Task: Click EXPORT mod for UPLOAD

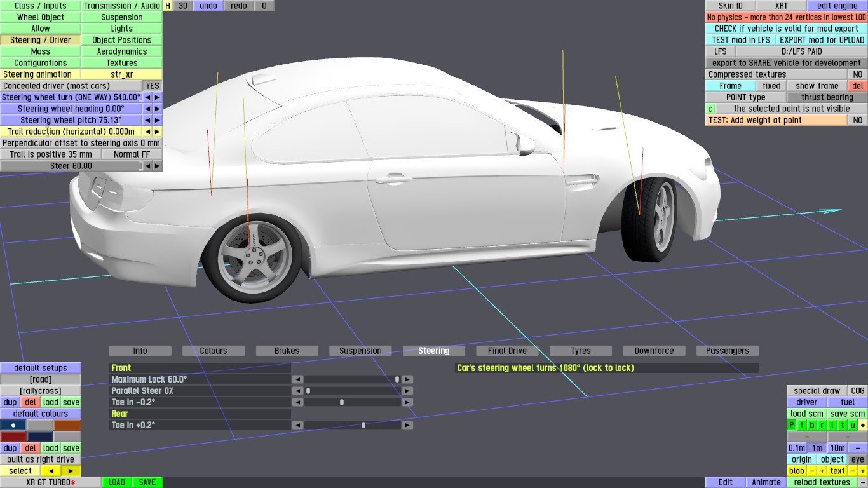Action: (822, 40)
